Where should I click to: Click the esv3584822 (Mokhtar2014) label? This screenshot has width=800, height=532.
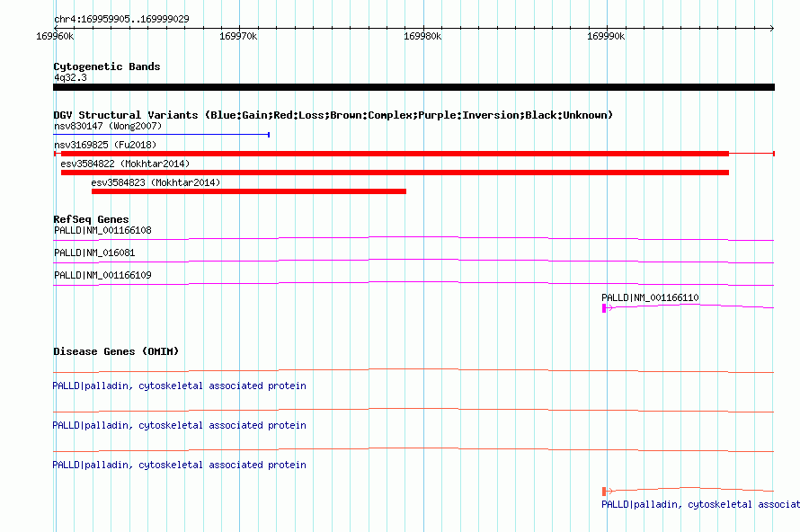point(125,164)
